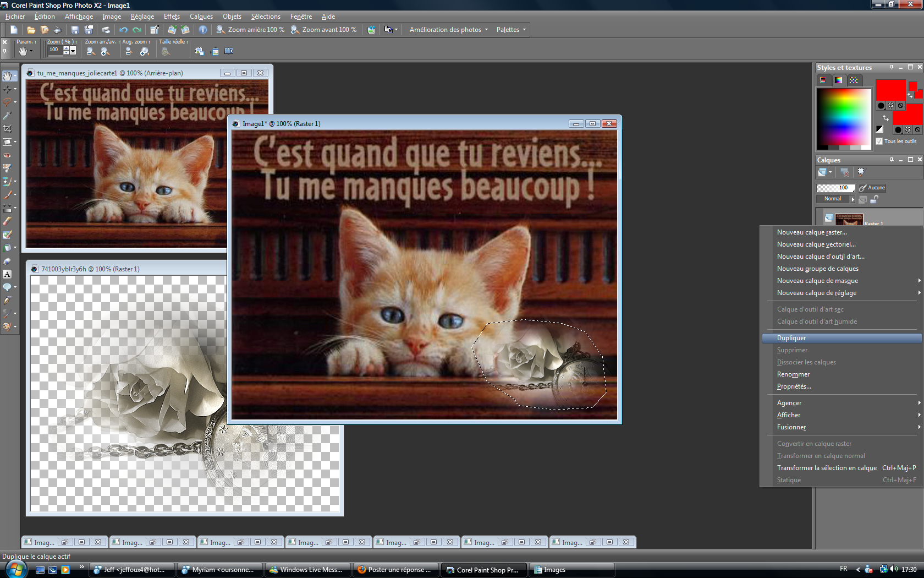The image size is (924, 578).
Task: Open the Palettes dropdown
Action: click(x=511, y=30)
